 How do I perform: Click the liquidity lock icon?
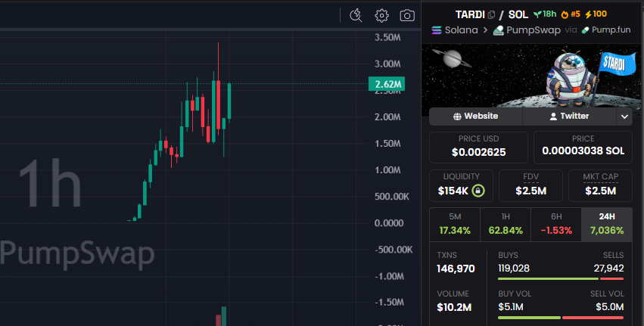[478, 191]
